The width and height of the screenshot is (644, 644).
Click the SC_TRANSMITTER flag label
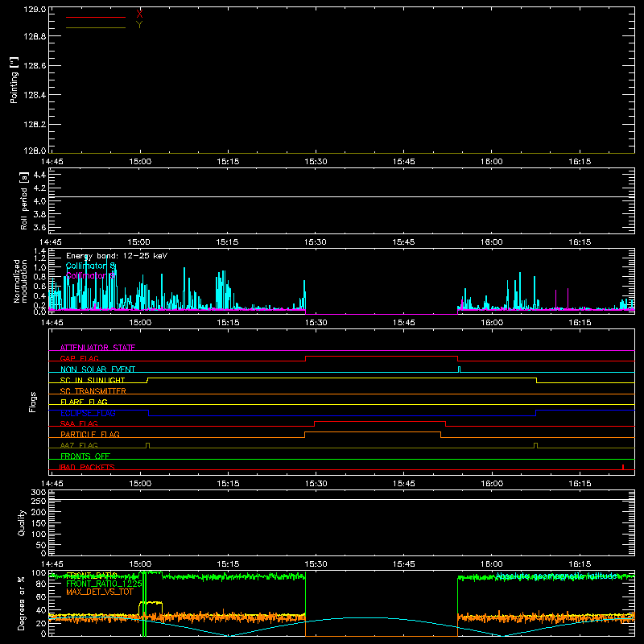pyautogui.click(x=93, y=391)
